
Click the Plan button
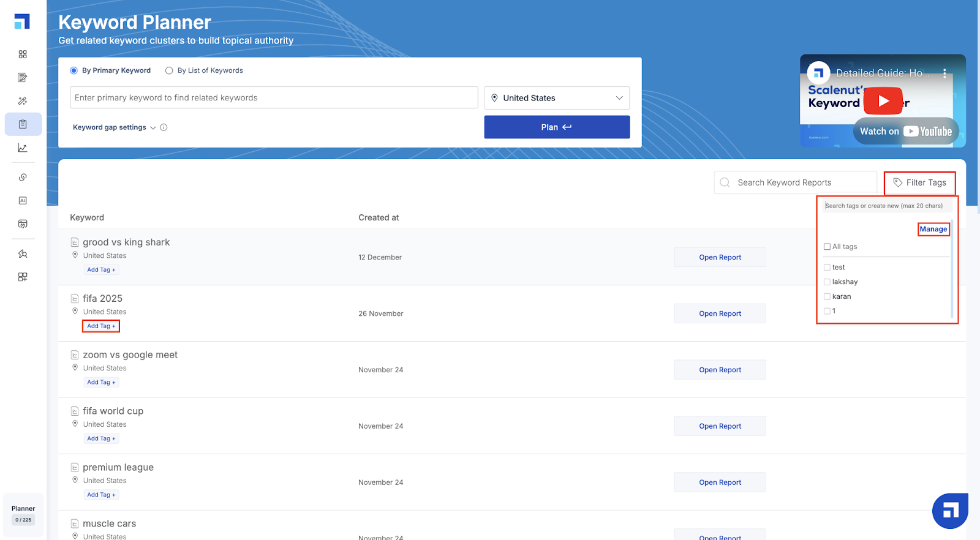pyautogui.click(x=557, y=127)
